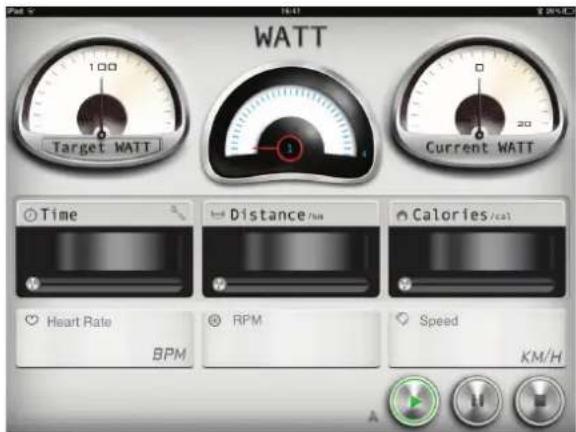Tap the Target WATT label button
Screen dimensions: 576x432
[102, 147]
